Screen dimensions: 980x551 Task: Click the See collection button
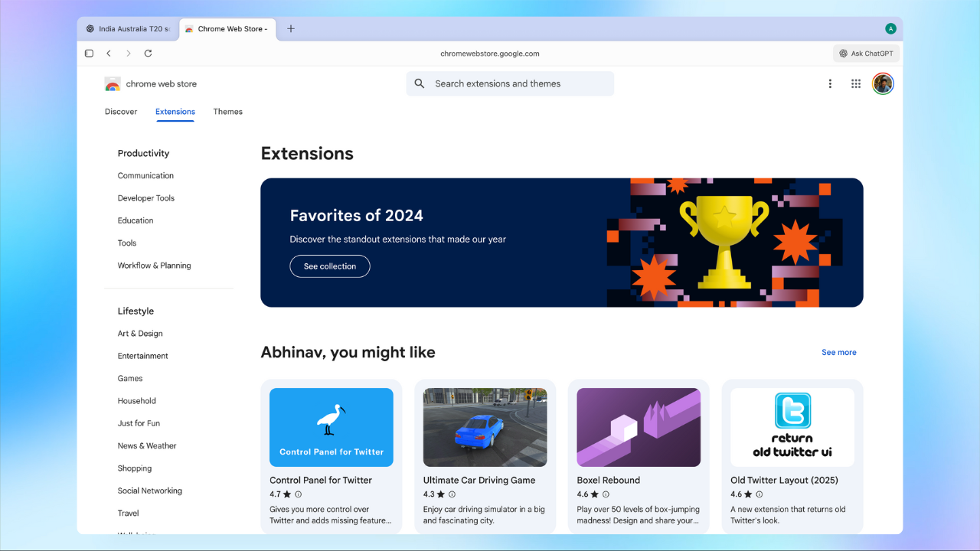pos(330,266)
